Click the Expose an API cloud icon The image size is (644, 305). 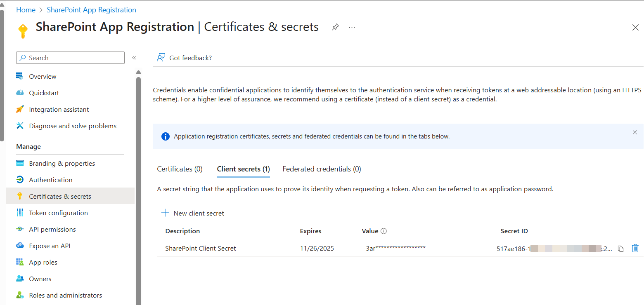tap(19, 246)
